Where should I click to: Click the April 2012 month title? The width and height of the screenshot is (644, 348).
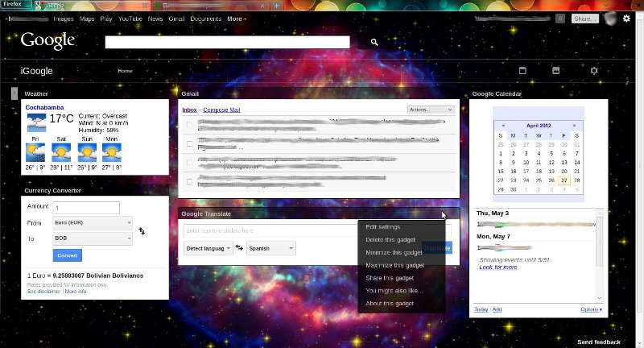click(539, 126)
